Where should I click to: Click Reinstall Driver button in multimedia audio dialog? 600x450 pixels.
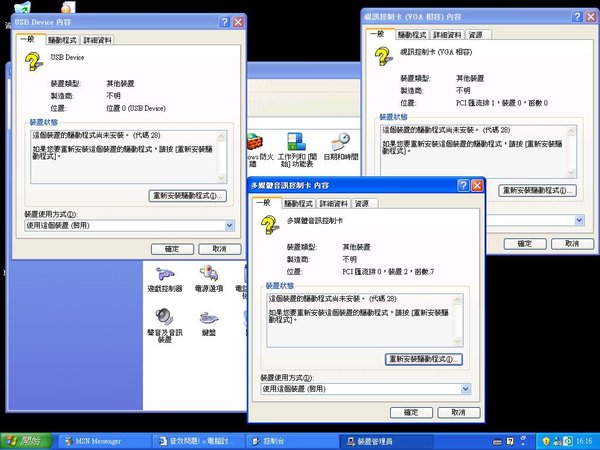tap(424, 359)
